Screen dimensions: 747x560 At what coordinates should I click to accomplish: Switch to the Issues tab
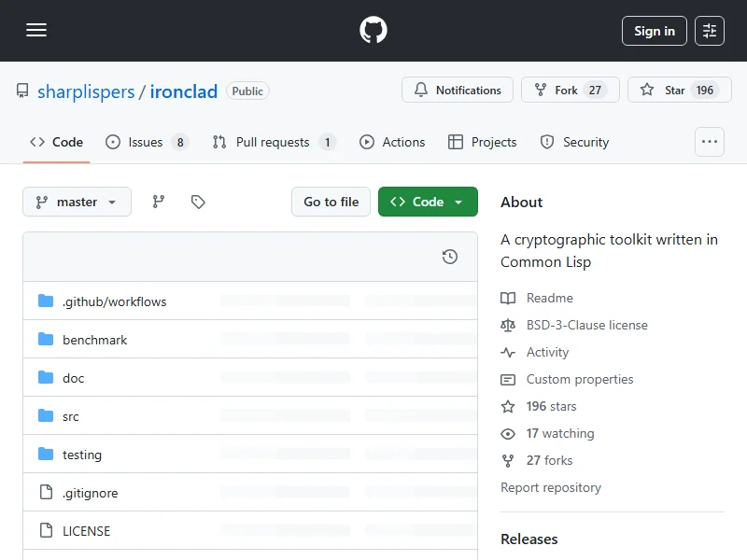pos(146,142)
